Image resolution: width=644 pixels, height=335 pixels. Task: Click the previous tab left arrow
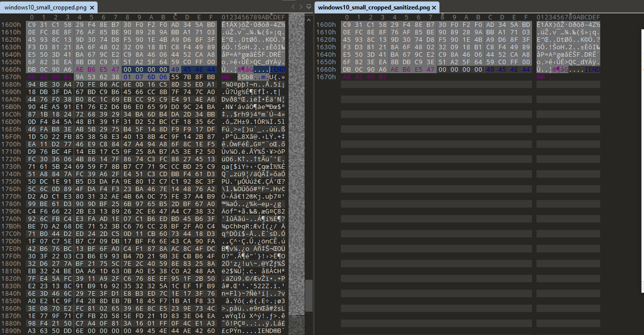click(293, 7)
